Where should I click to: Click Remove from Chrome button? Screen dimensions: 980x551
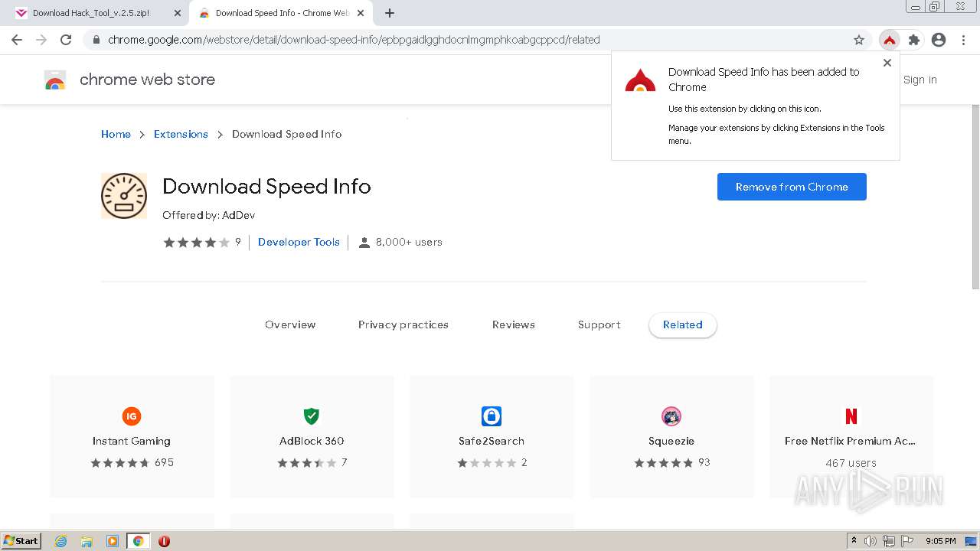(x=792, y=187)
